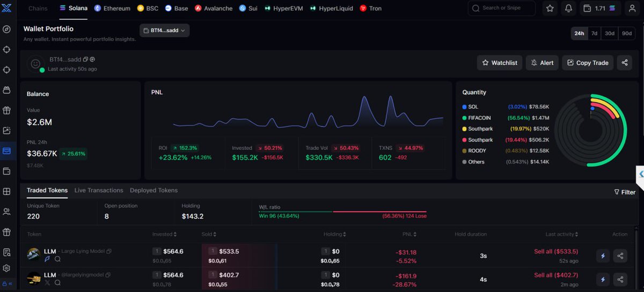Open the user profile icon
The height and width of the screenshot is (292, 644).
tap(632, 9)
